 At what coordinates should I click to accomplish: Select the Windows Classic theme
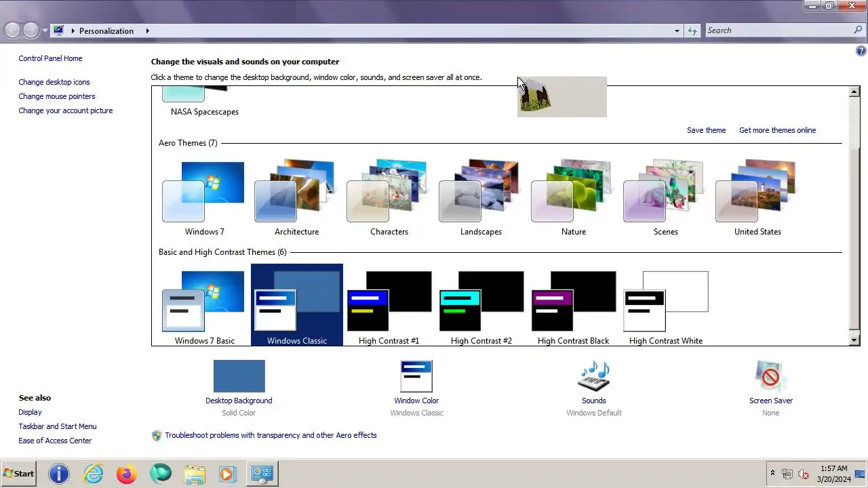tap(296, 306)
